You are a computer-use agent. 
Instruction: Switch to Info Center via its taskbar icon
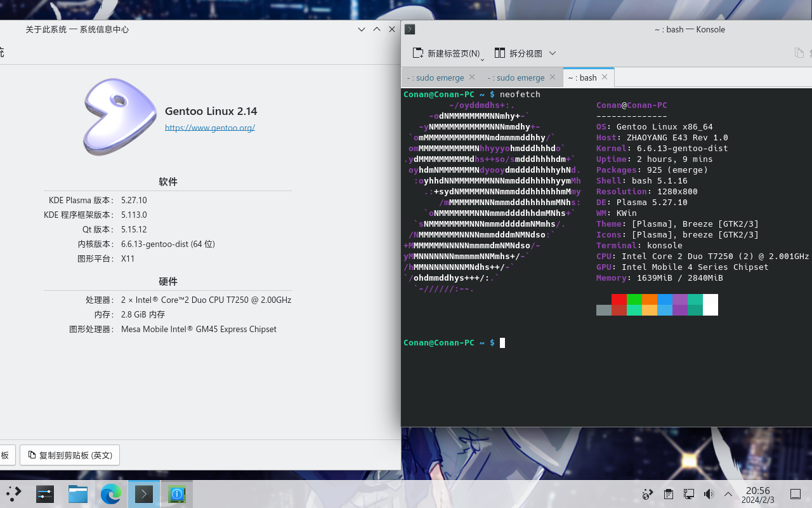(177, 493)
